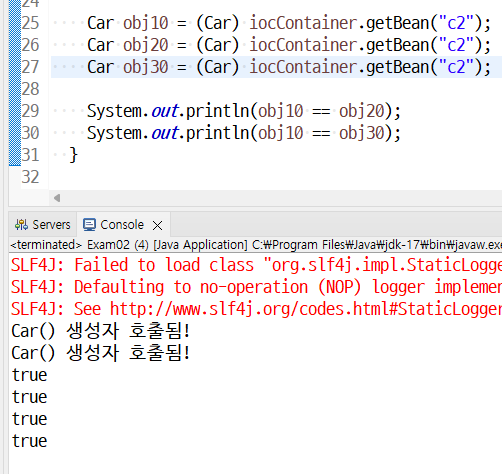Click the Servers tab icon
The height and width of the screenshot is (474, 502).
[x=21, y=225]
